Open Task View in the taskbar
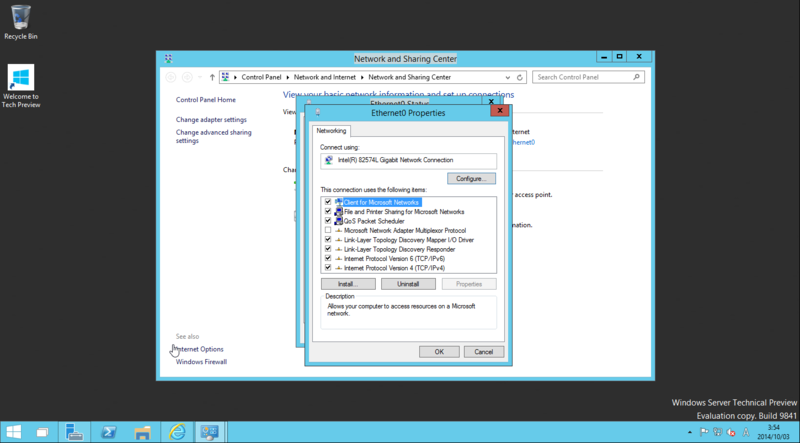Screen dimensions: 800x443 [x=43, y=432]
